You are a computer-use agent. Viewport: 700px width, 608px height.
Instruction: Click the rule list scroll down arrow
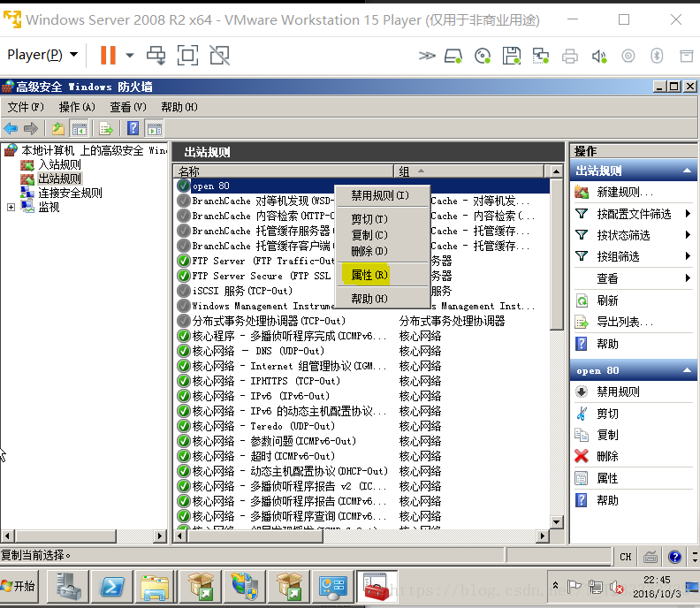pyautogui.click(x=556, y=522)
